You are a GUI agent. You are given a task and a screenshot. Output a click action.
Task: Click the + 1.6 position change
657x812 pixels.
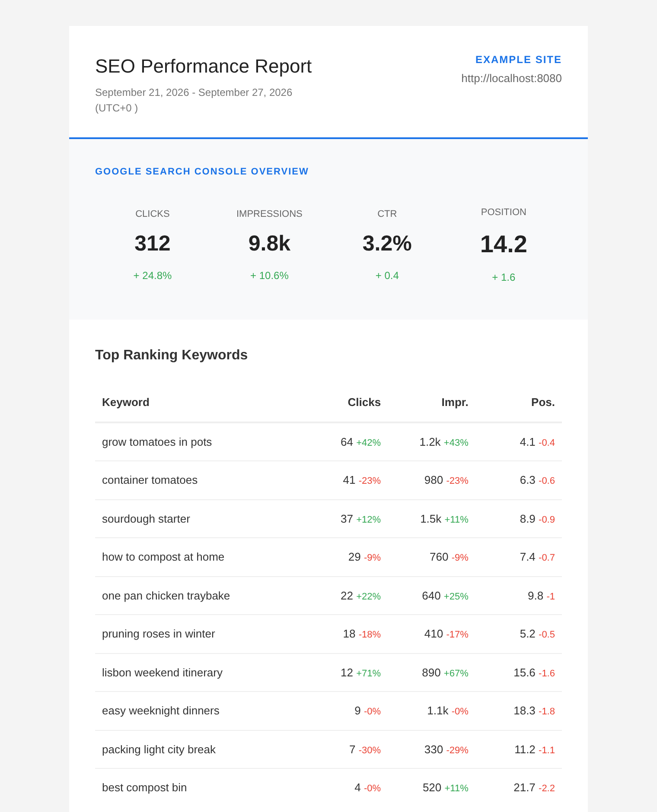(504, 277)
